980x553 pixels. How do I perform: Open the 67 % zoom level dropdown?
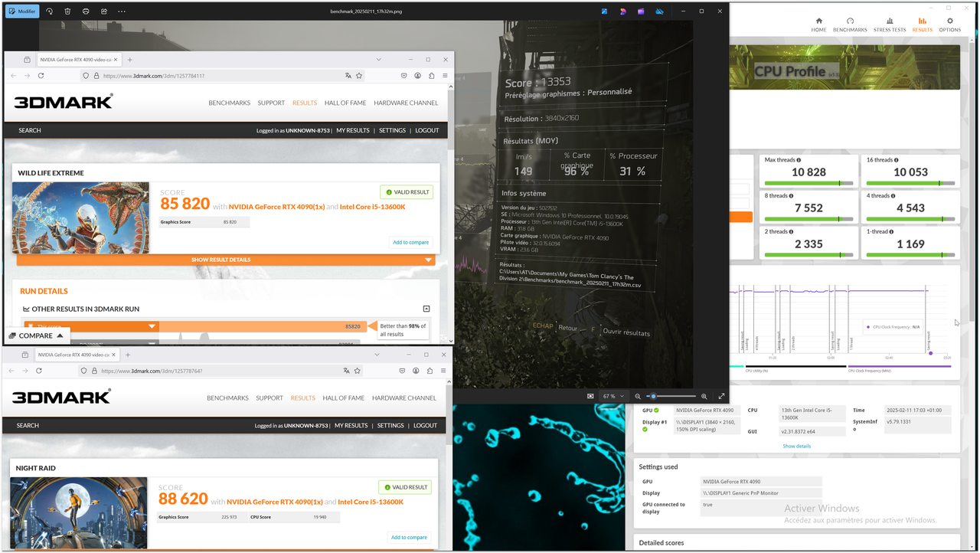pos(613,396)
